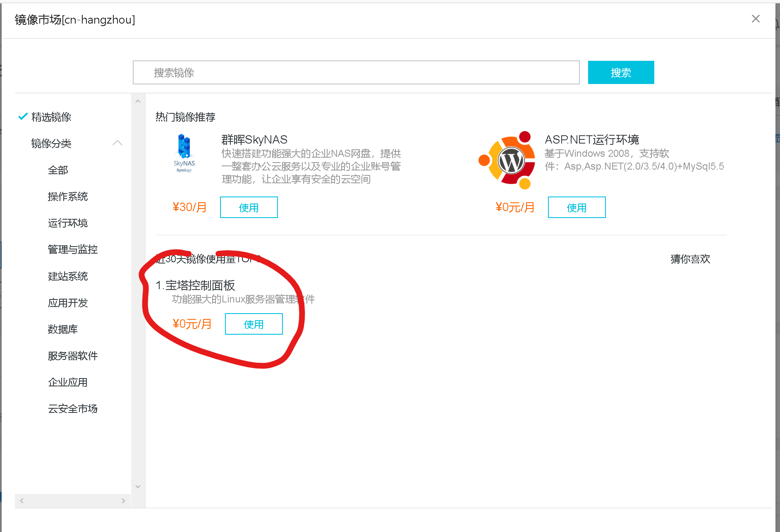
Task: Click the 精选镜像 checkmark icon
Action: coord(23,117)
